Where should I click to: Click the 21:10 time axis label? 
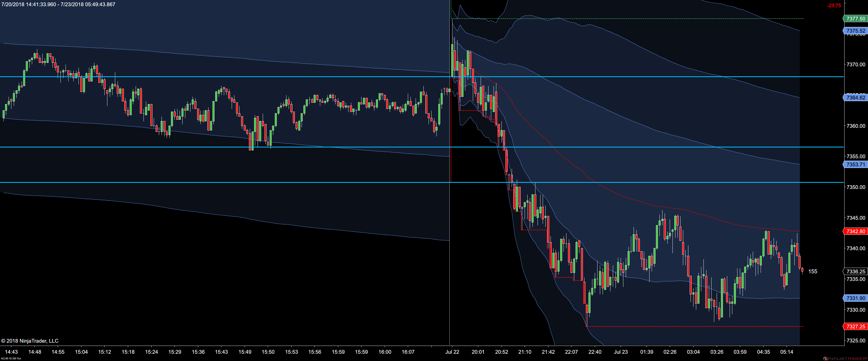(525, 352)
